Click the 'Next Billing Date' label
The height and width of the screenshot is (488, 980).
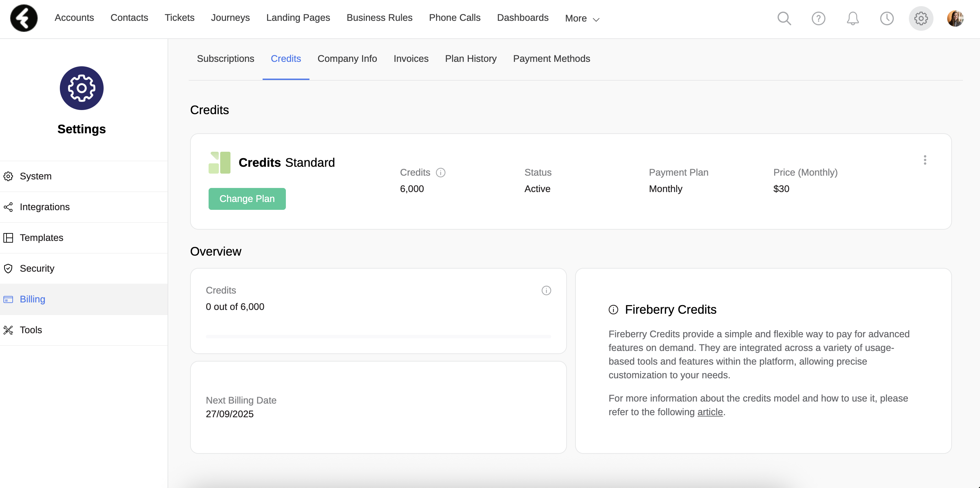pyautogui.click(x=241, y=400)
